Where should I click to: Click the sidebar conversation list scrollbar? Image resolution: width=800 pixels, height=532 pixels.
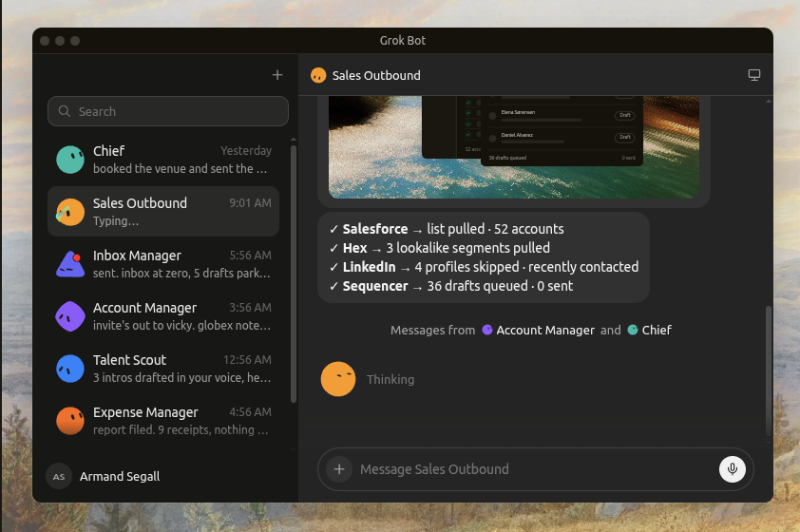[x=294, y=274]
